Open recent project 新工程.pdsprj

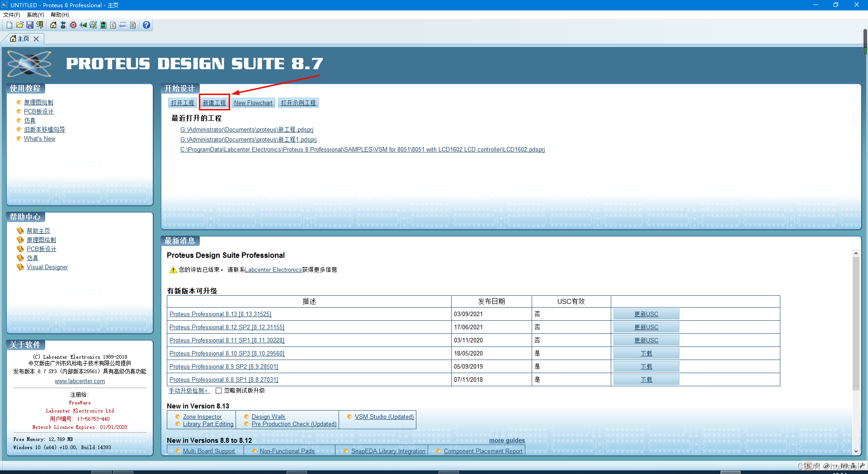pos(247,130)
